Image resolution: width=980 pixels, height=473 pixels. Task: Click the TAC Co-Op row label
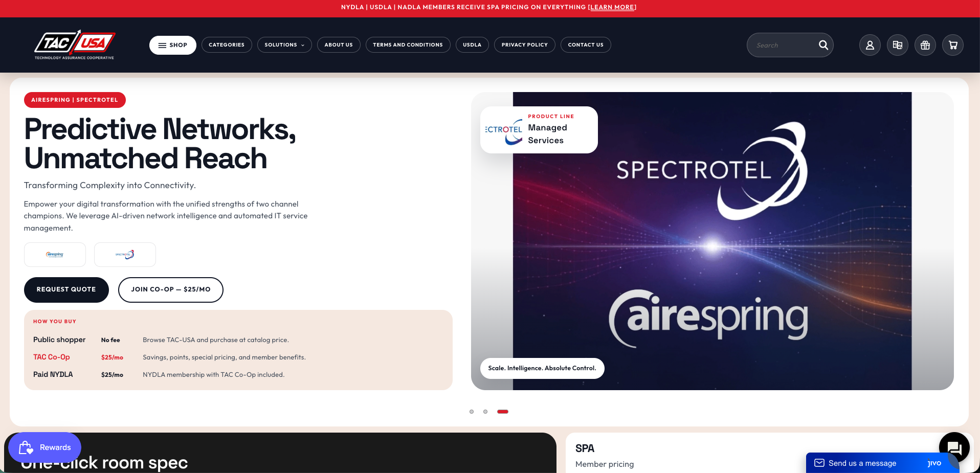(x=52, y=357)
